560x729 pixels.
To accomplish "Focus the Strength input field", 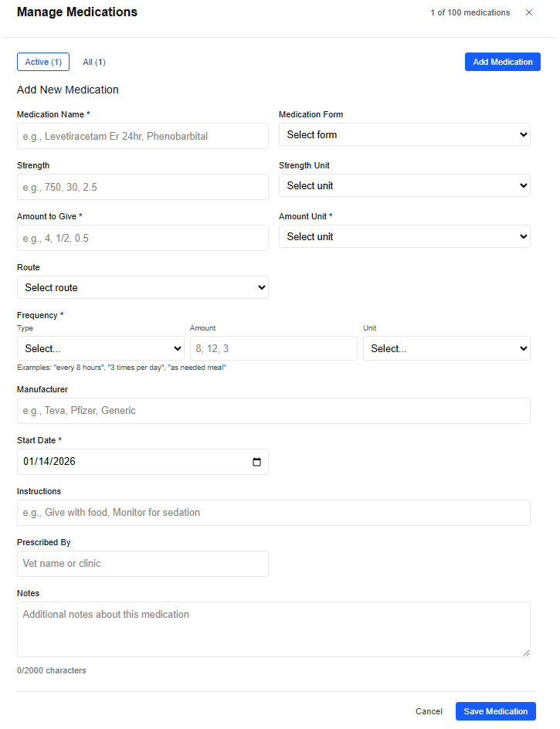I will (142, 187).
